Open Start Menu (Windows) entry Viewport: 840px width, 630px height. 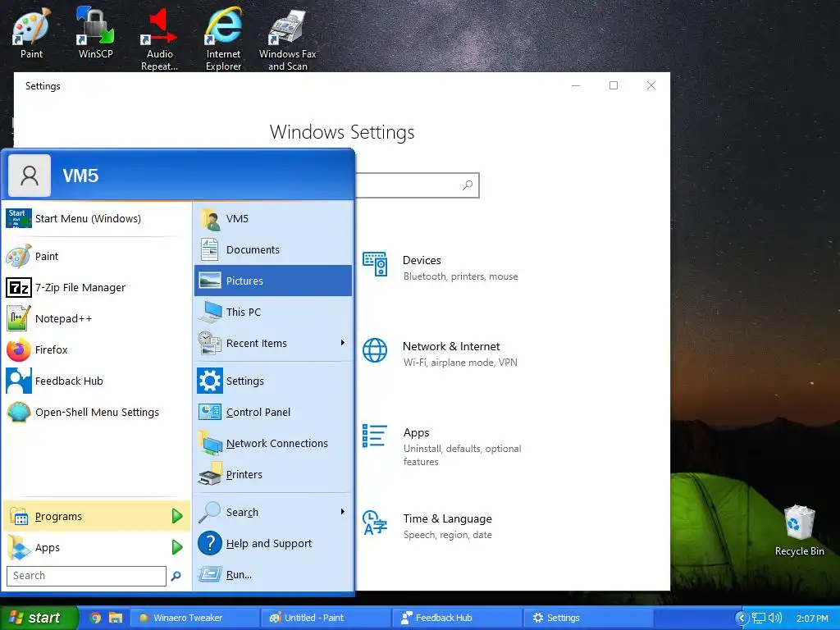click(97, 218)
